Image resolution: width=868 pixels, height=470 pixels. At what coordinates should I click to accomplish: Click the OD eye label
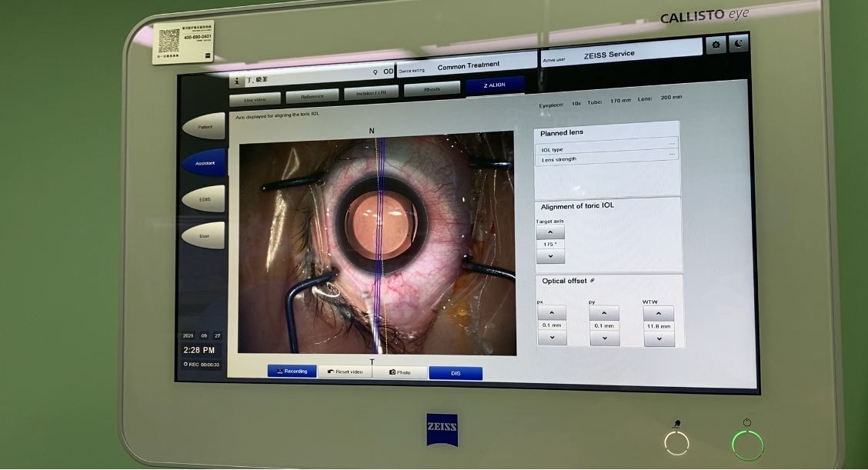[x=388, y=72]
